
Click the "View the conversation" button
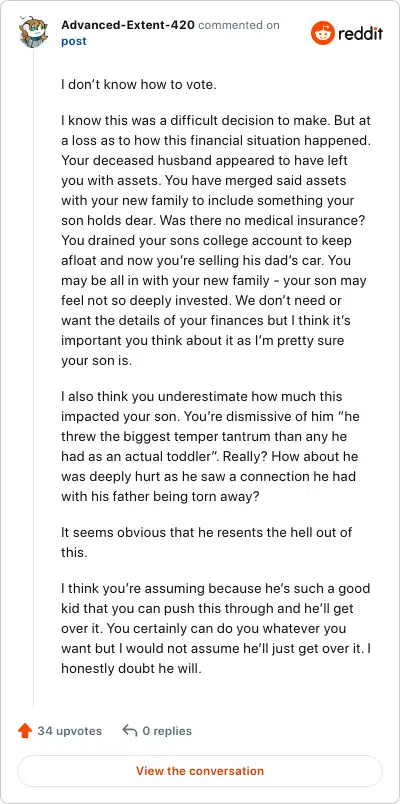(x=200, y=771)
